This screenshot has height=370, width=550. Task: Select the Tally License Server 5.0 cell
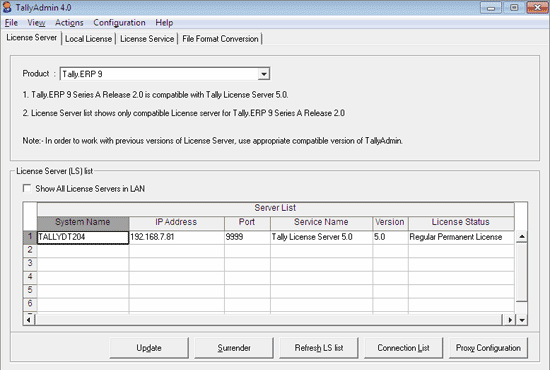(x=321, y=237)
